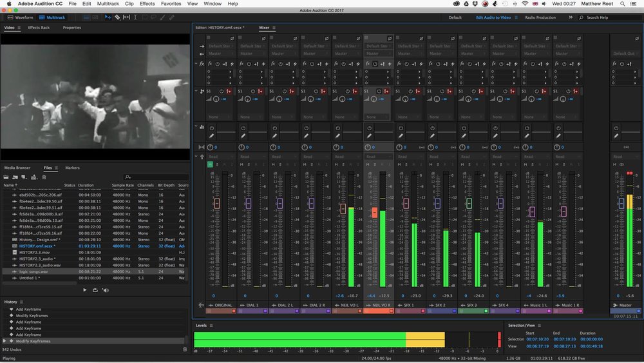Expand the workspace overflow chevrons
This screenshot has width=644, height=363.
(571, 17)
